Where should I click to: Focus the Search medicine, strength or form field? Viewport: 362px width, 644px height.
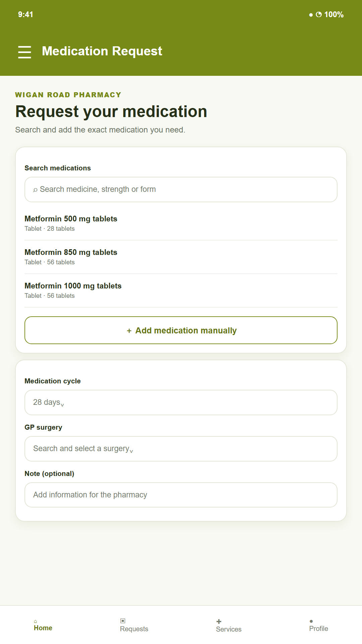pyautogui.click(x=181, y=190)
